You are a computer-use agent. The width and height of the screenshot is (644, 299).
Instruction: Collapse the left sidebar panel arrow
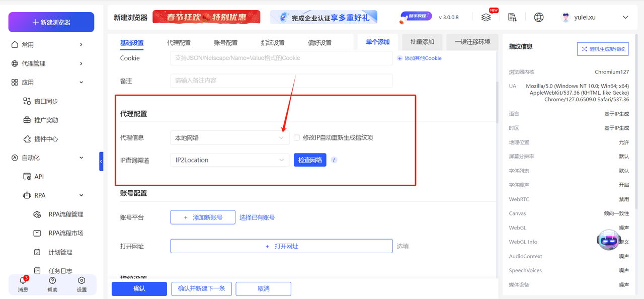click(102, 162)
